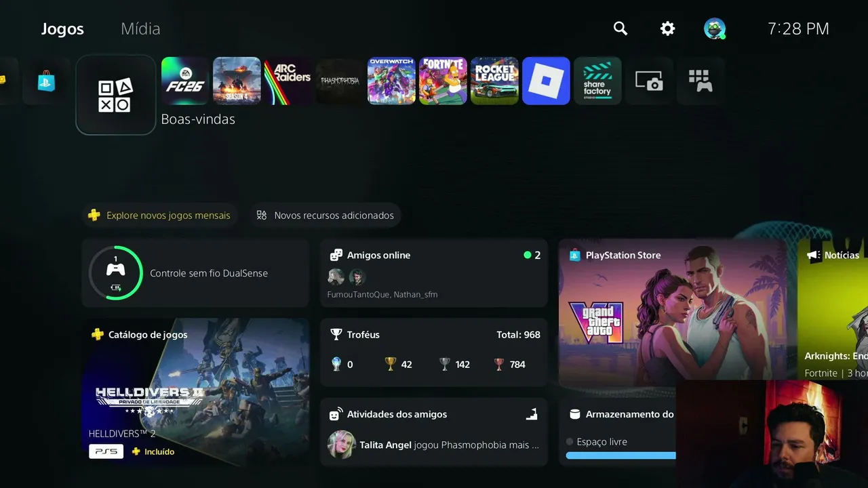This screenshot has width=868, height=488.
Task: Click the FumouTantoQue friend avatar
Action: tap(336, 277)
